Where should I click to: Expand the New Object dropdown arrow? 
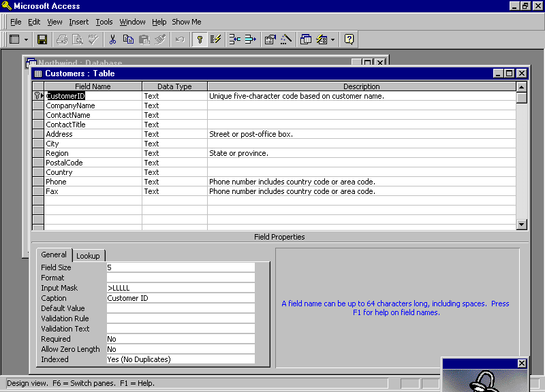pyautogui.click(x=332, y=39)
